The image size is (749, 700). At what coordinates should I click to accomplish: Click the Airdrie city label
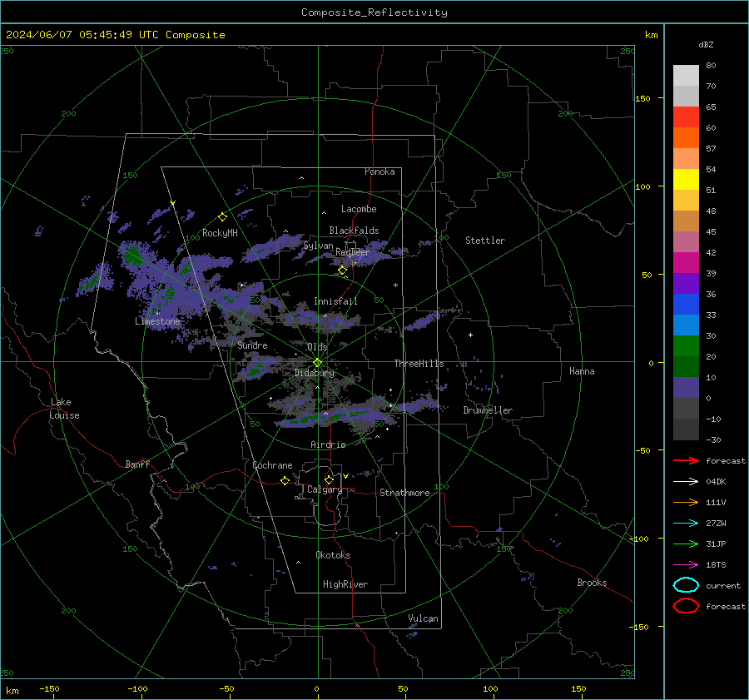(x=328, y=444)
